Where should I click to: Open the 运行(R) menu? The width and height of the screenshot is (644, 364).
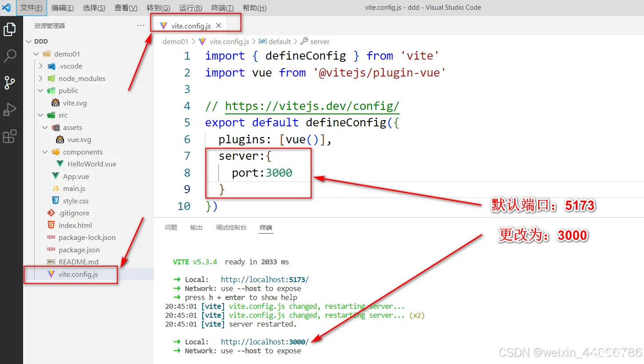coord(191,8)
